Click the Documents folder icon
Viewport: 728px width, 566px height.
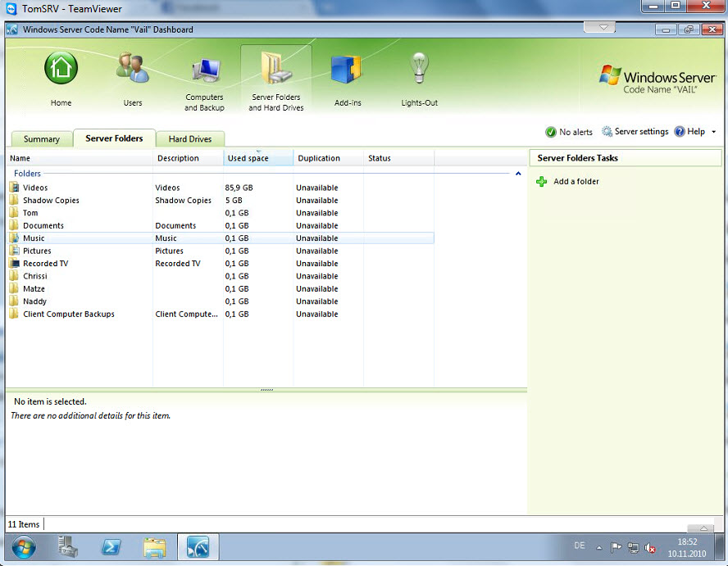tap(15, 225)
